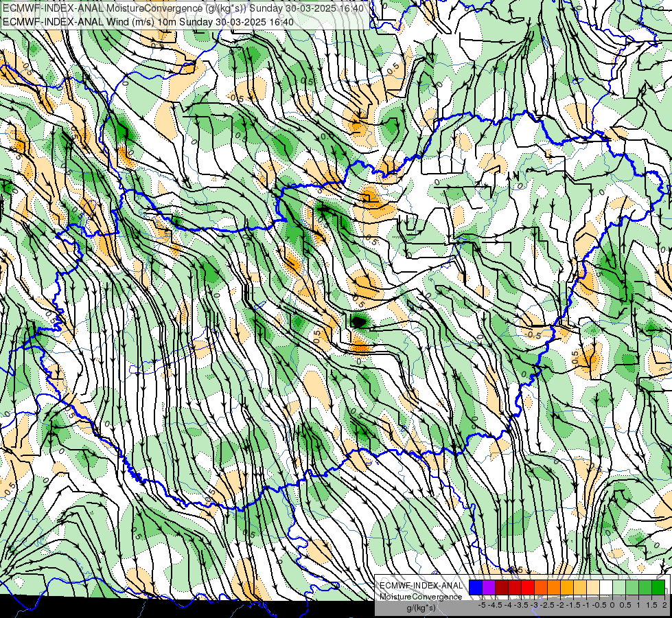Click the -4 value on the legend scale
The width and height of the screenshot is (672, 618).
coord(508,605)
